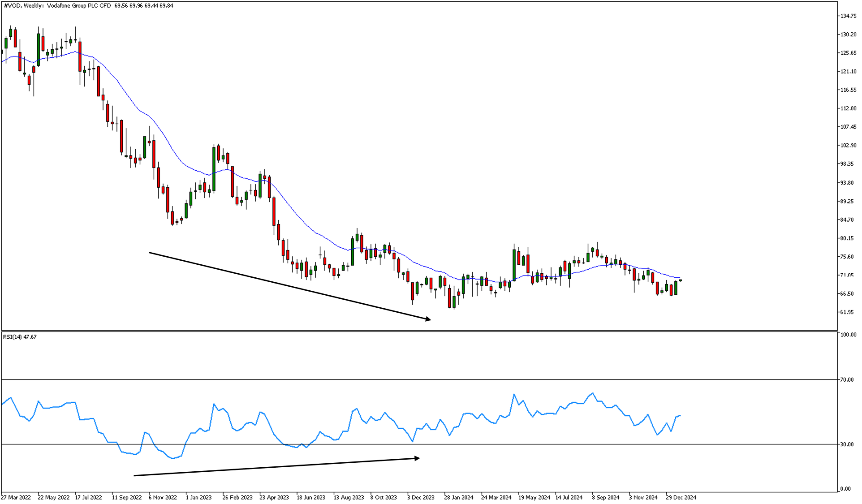This screenshot has height=504, width=862.
Task: Select the 28 Jan 2024 date label
Action: click(459, 498)
